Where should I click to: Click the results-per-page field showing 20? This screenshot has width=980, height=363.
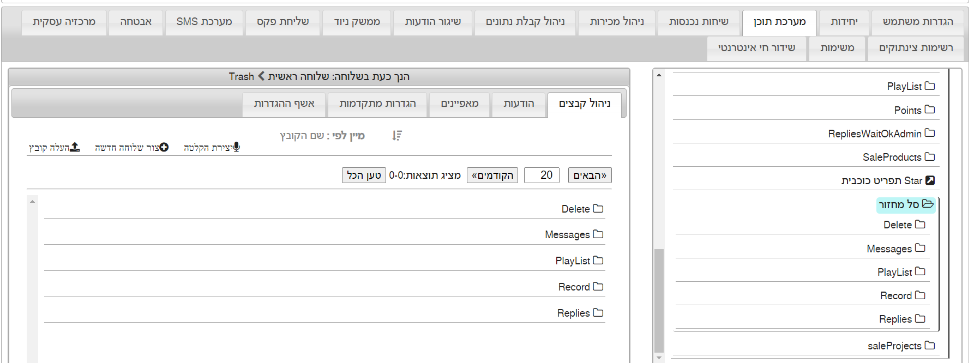click(x=542, y=175)
